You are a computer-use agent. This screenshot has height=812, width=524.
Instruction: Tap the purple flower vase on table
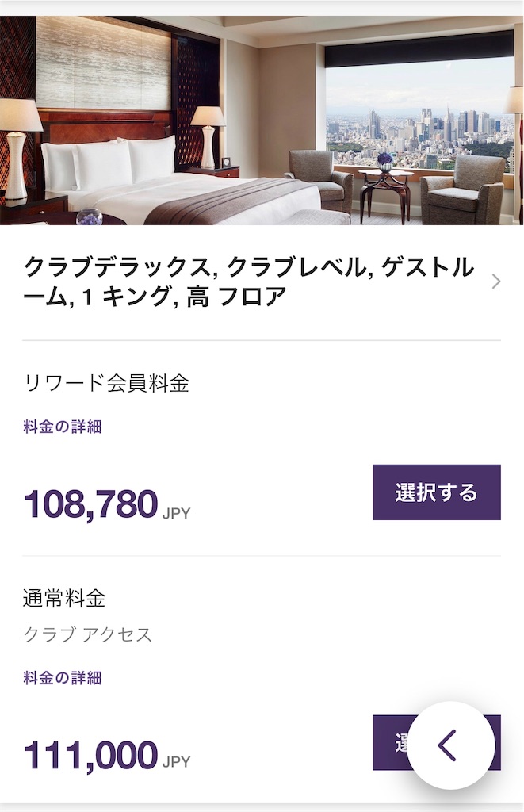point(385,162)
